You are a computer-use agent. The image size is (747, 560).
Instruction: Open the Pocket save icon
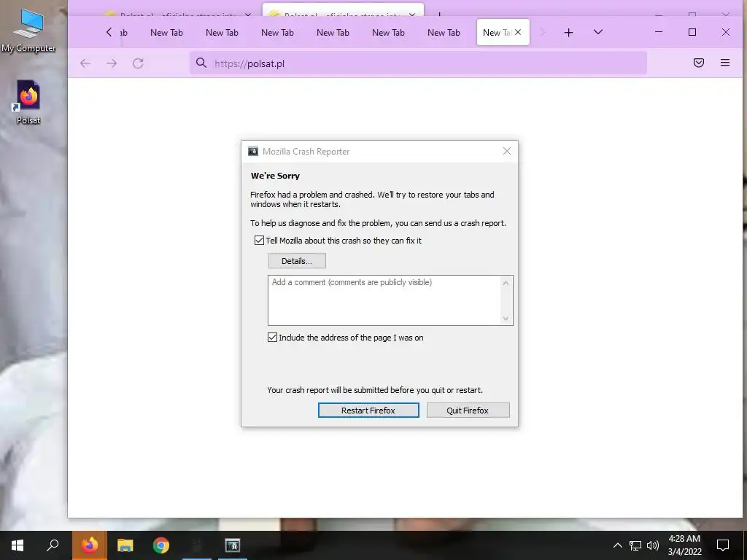pyautogui.click(x=699, y=63)
